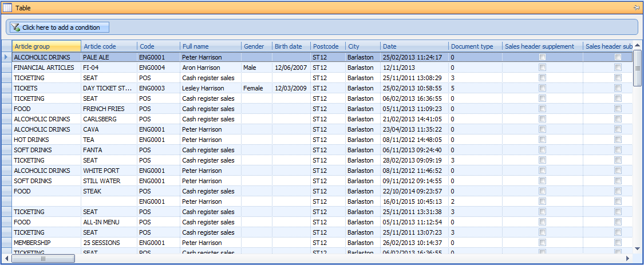Select the FRENCH FRIES article code cell
644x265 pixels.
pos(108,109)
